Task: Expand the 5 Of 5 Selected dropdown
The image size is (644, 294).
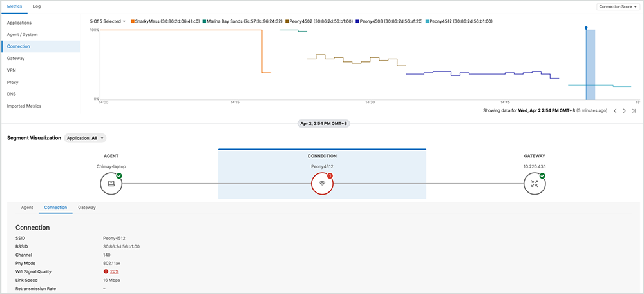Action: pos(108,21)
